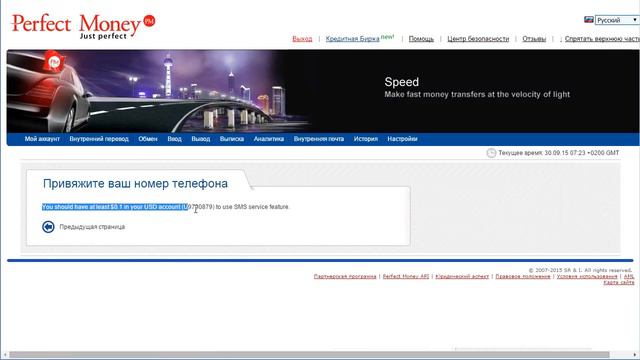Click the heading Привяжите ваш номер телефона
The height and width of the screenshot is (360, 640).
[x=135, y=184]
